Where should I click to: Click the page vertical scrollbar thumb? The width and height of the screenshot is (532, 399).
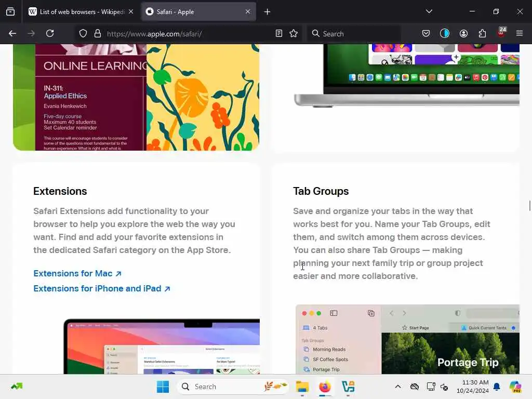529,206
